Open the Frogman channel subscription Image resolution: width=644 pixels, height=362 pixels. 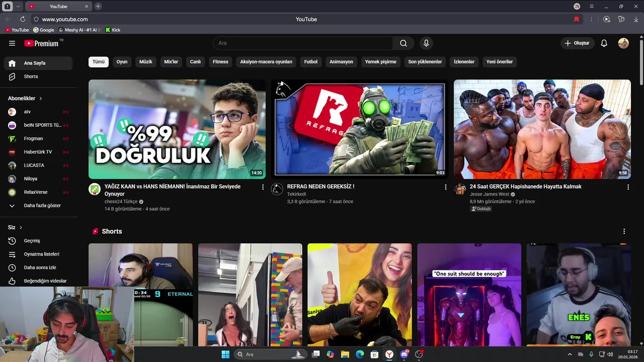pyautogui.click(x=39, y=138)
